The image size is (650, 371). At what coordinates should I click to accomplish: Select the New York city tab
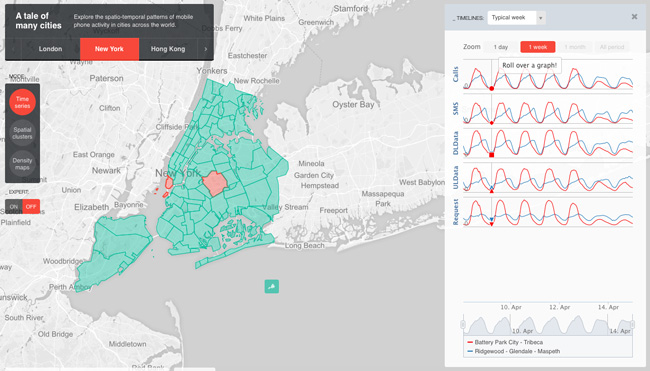coord(109,49)
